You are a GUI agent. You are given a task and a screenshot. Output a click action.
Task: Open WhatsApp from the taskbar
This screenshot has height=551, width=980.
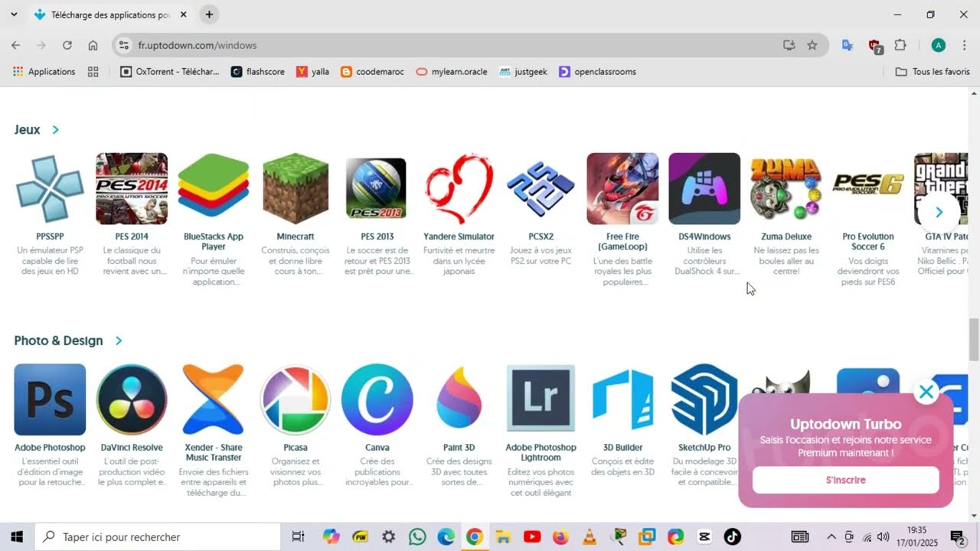tap(417, 536)
